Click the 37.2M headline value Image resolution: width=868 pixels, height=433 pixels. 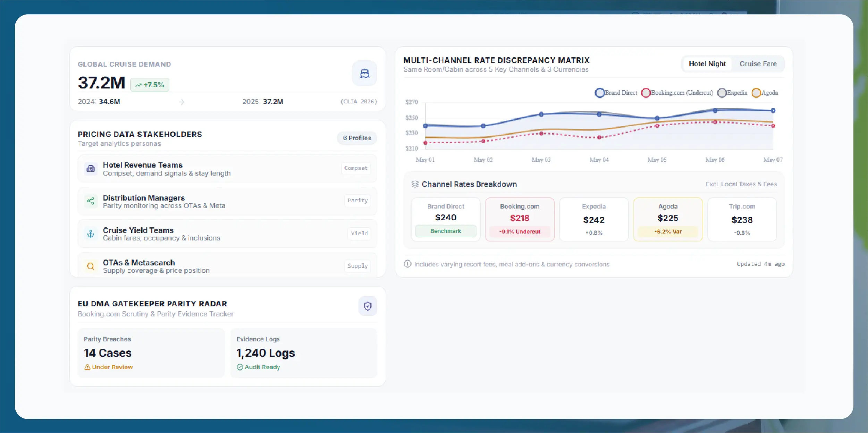point(101,83)
